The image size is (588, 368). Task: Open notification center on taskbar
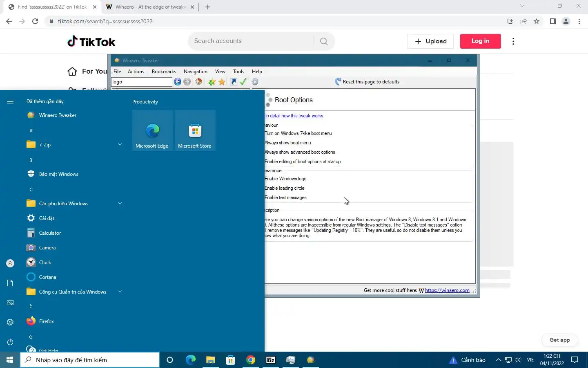[575, 360]
